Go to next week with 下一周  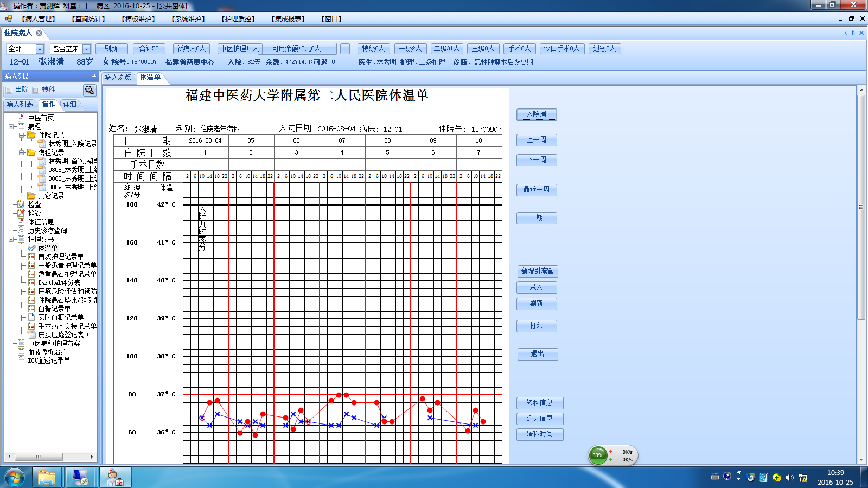pos(537,160)
